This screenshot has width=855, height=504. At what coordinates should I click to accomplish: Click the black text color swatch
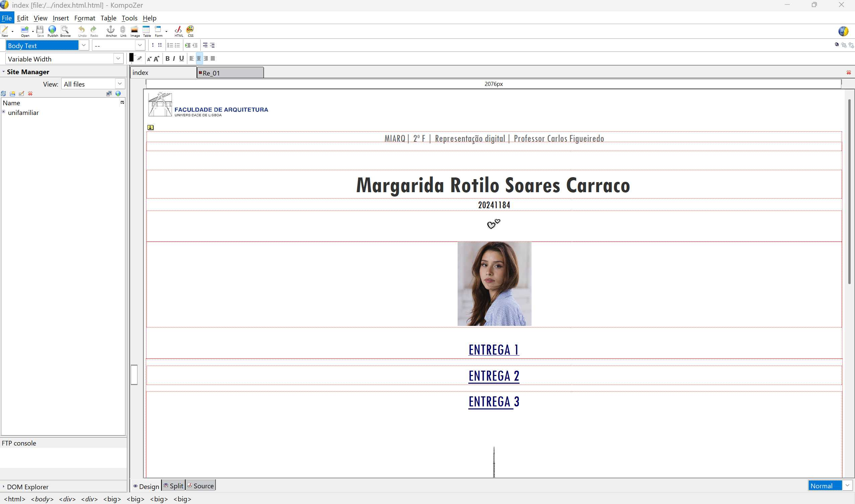[131, 58]
